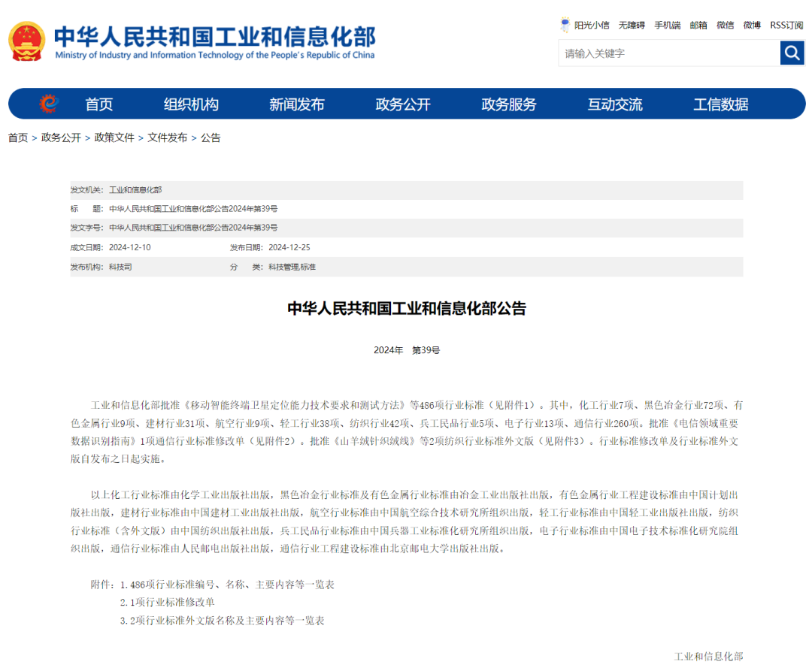
Task: Select 互动交流 in the navigation bar
Action: [x=615, y=104]
